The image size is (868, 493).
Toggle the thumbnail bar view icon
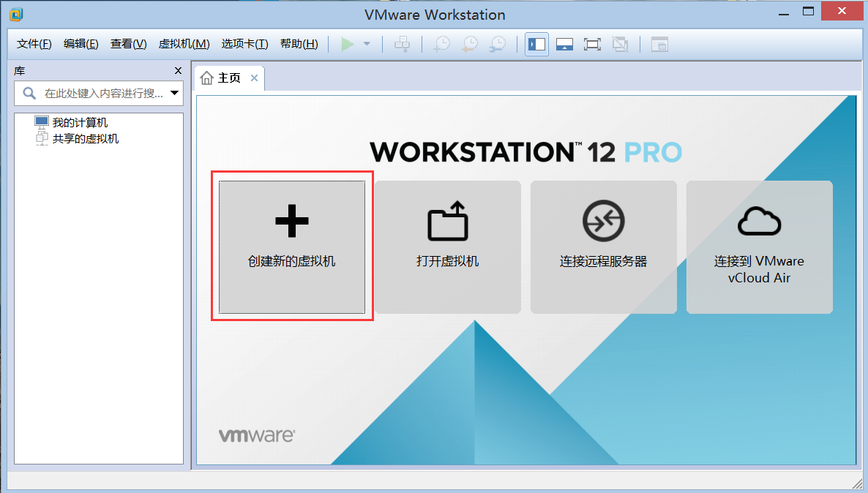click(564, 45)
